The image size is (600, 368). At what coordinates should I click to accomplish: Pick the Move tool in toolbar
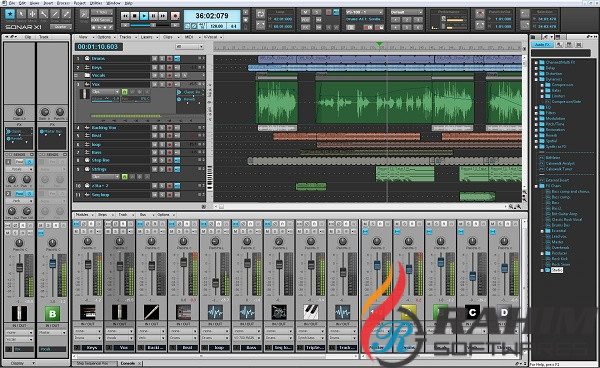point(33,15)
